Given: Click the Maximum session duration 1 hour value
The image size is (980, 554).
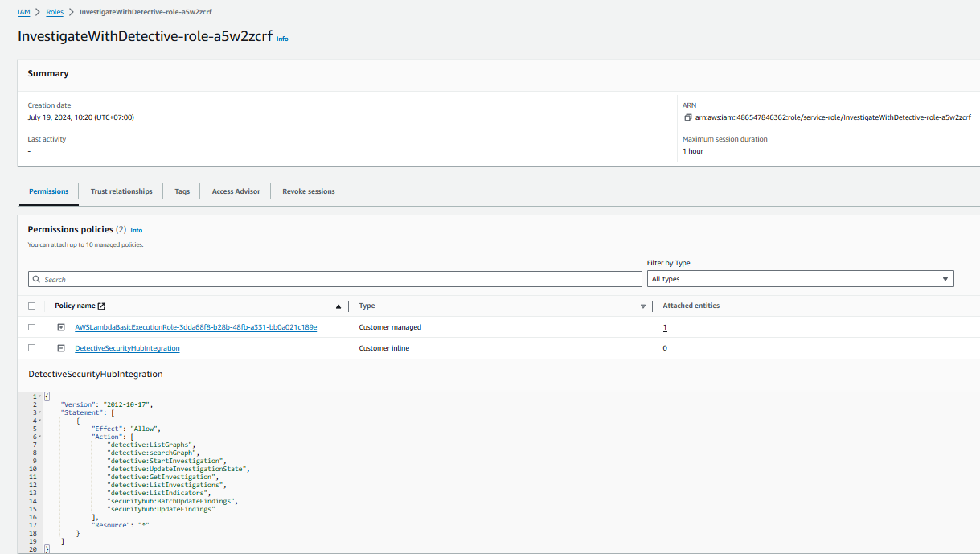Looking at the screenshot, I should point(693,151).
